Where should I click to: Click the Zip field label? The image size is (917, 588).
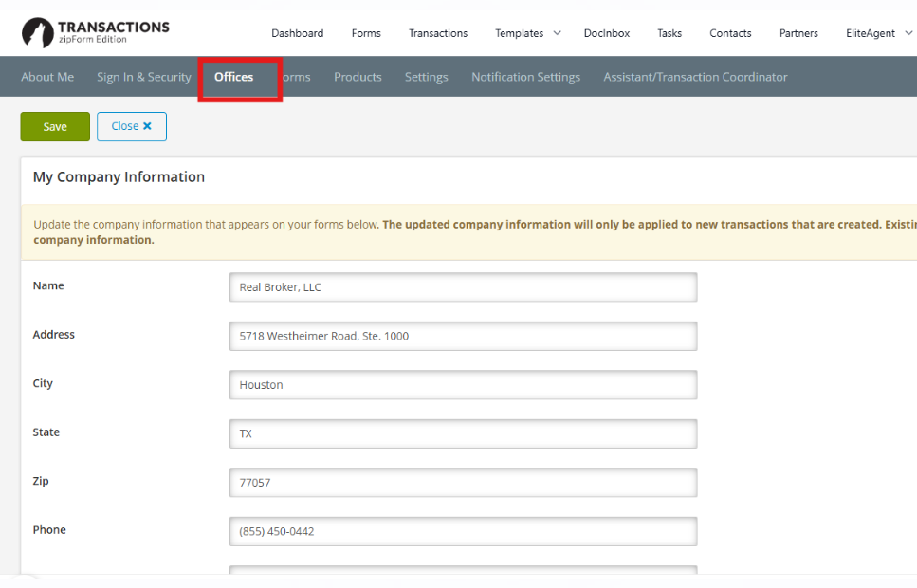pyautogui.click(x=41, y=481)
